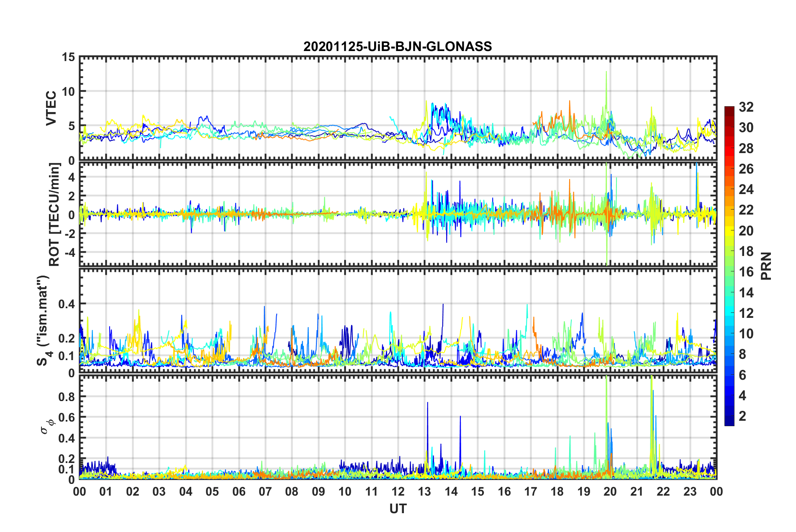
Task: Click the yellow band of PRN colorbar
Action: 729,231
